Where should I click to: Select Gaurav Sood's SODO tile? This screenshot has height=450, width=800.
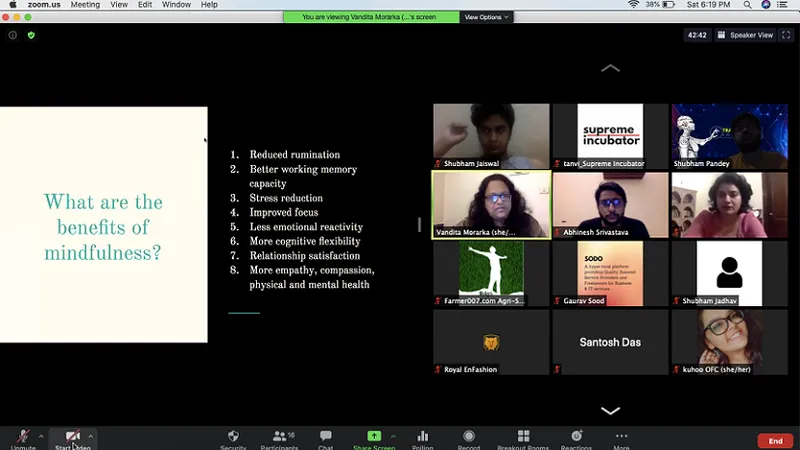coord(610,273)
